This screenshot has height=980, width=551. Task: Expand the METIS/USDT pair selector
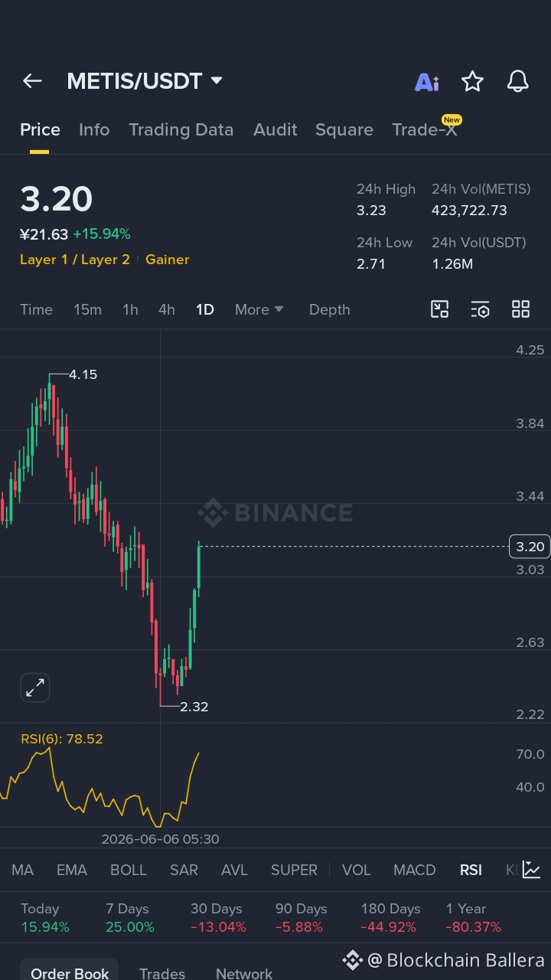tap(145, 81)
